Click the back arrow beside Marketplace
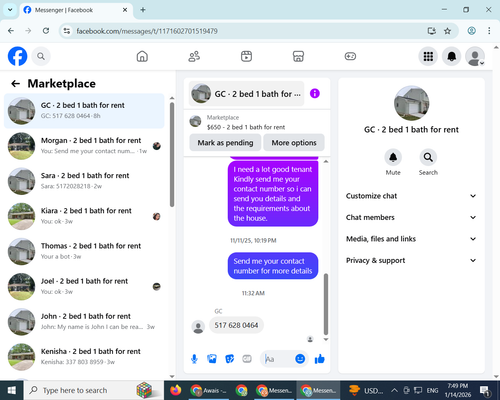Viewport: 500px width, 400px height. pos(16,83)
